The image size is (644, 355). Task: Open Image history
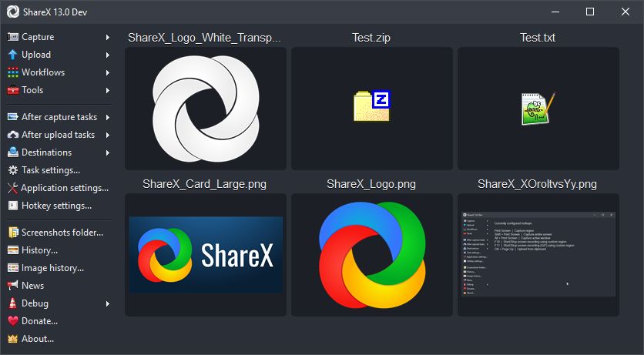[x=52, y=268]
